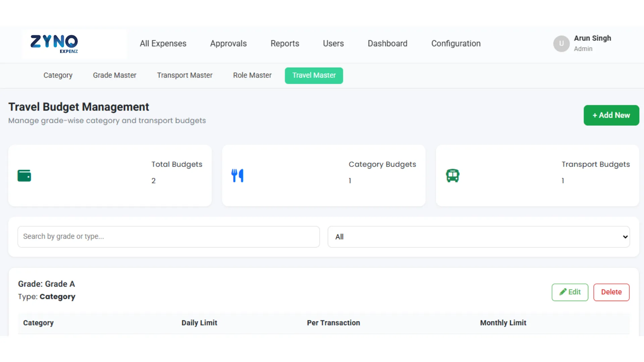Open the All Expenses menu
This screenshot has width=644, height=362.
[163, 44]
